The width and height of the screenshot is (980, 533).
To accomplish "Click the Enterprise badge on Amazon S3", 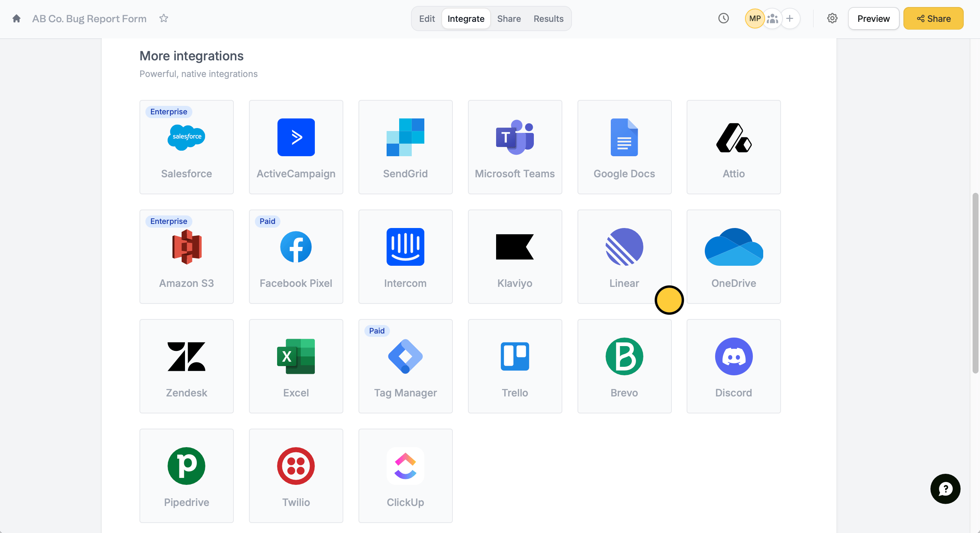I will click(169, 221).
